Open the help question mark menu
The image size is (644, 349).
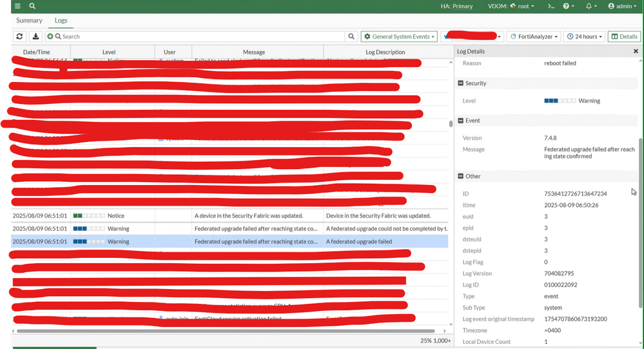pyautogui.click(x=568, y=6)
